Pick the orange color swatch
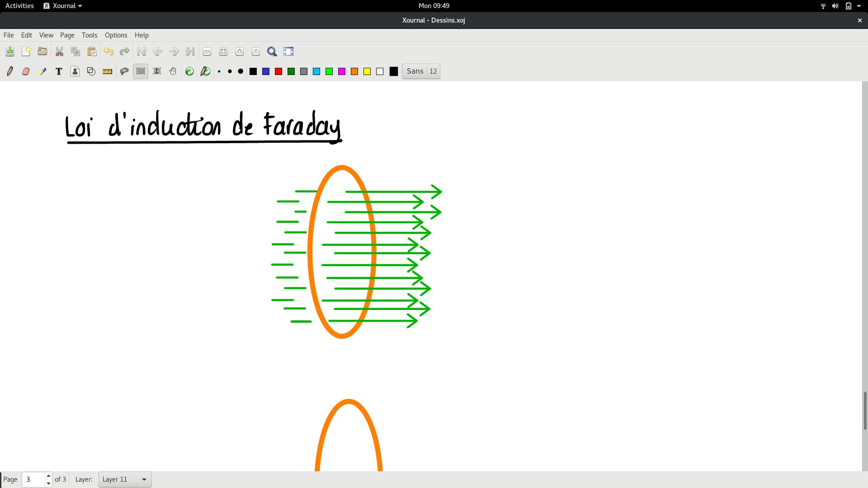 (x=354, y=71)
